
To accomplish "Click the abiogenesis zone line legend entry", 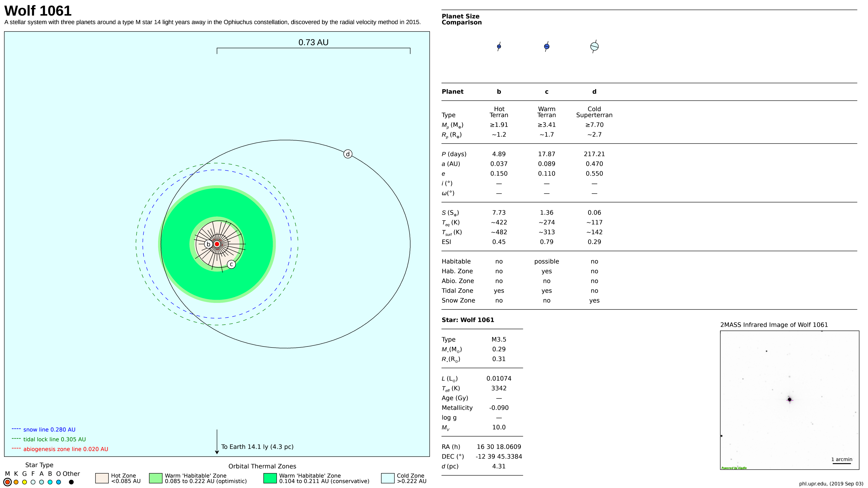I will tap(65, 449).
